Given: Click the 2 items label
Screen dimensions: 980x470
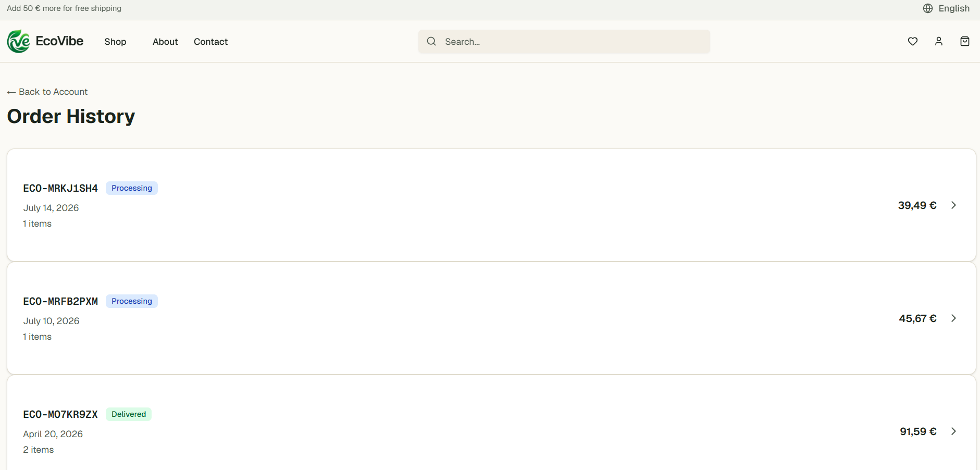Looking at the screenshot, I should point(39,450).
